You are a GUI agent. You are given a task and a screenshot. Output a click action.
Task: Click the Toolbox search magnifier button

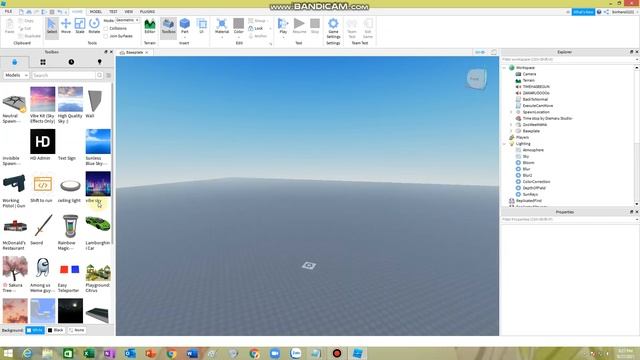point(99,76)
